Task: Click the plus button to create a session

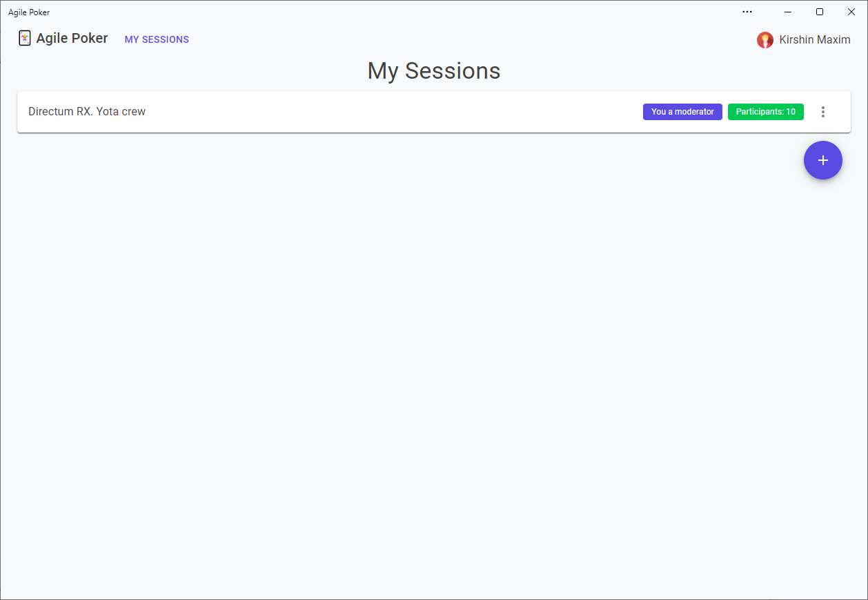Action: 822,160
